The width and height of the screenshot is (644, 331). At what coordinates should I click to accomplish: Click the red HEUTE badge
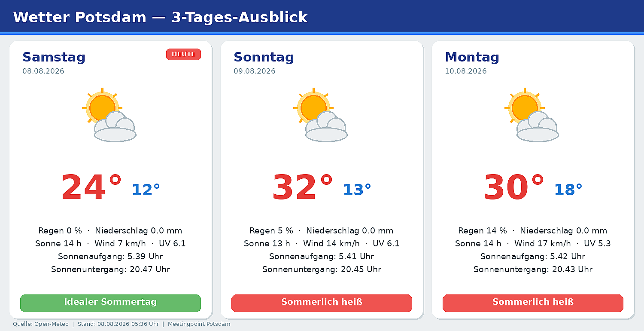coord(183,54)
